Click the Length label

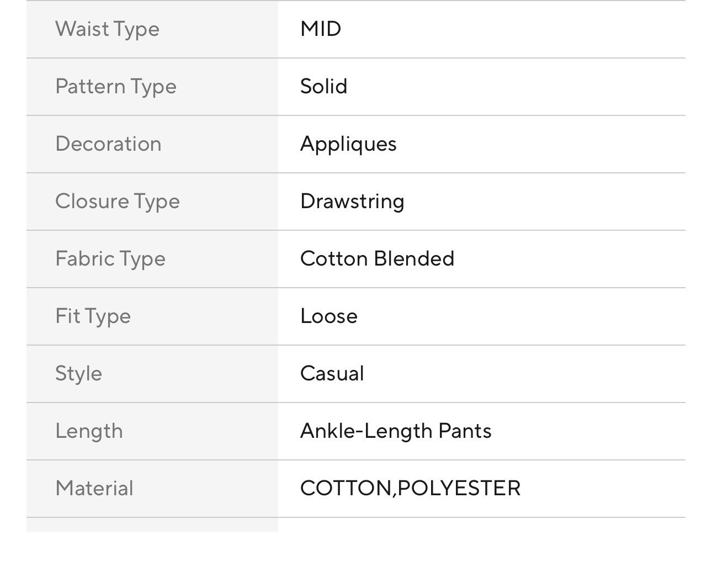89,431
